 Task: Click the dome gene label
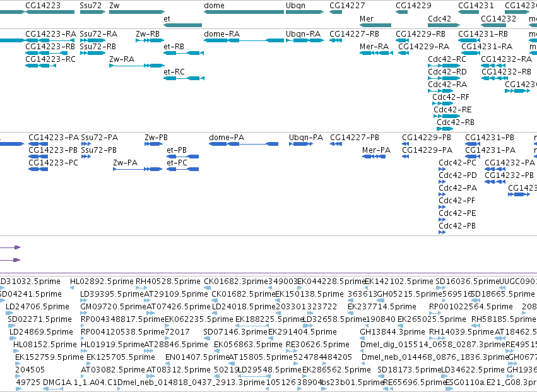[x=214, y=6]
